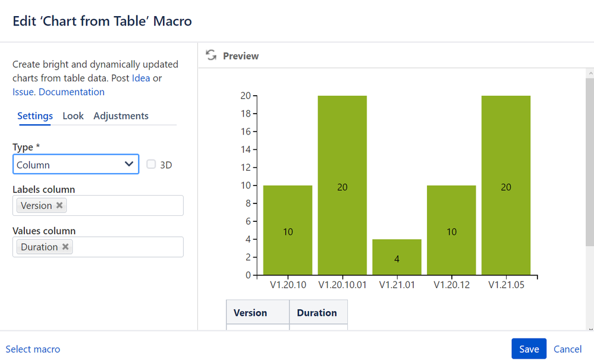
Task: Click the Preview refresh icon
Action: [x=210, y=55]
